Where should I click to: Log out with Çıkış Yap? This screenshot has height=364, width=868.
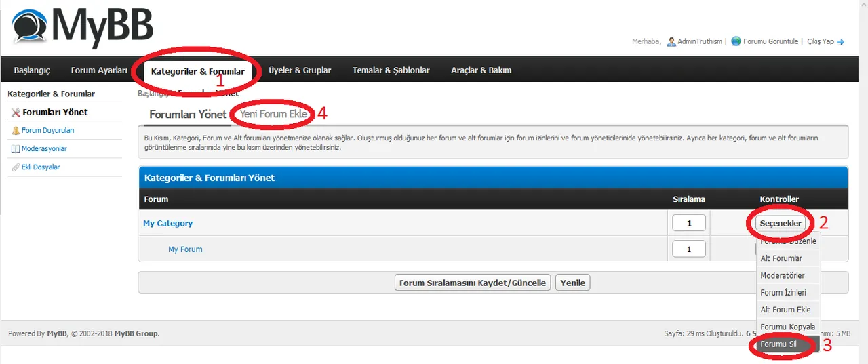coord(821,41)
